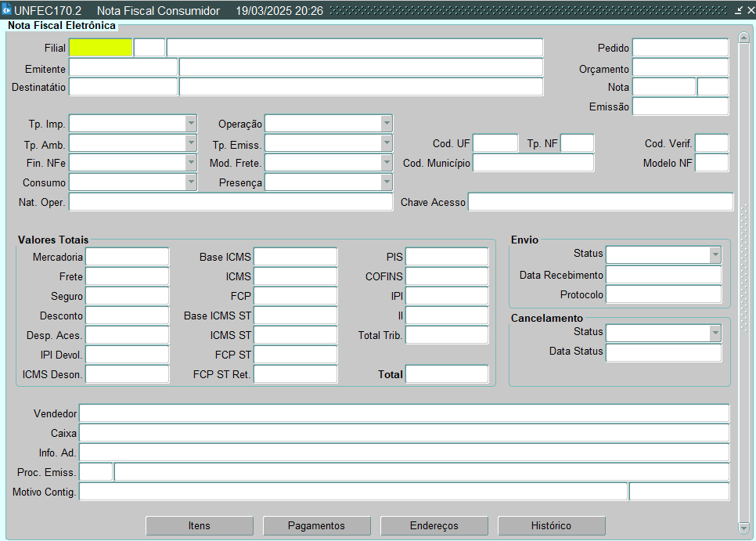This screenshot has height=541, width=756.
Task: Select the Pedido number field
Action: tap(680, 48)
